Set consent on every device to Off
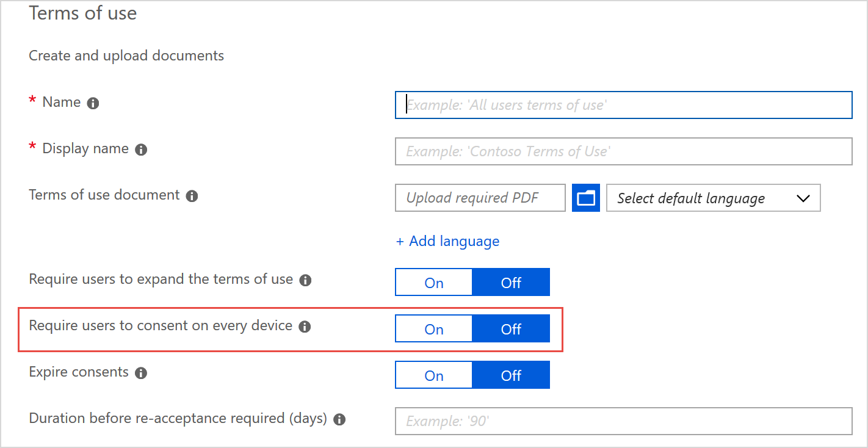The width and height of the screenshot is (868, 448). click(511, 329)
